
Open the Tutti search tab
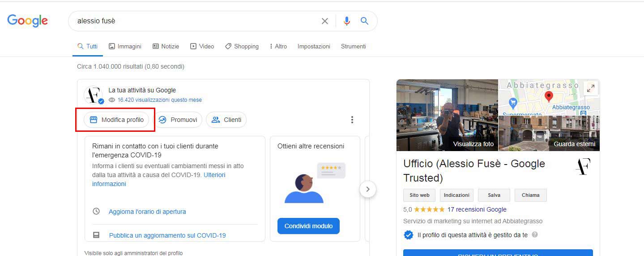(x=87, y=46)
